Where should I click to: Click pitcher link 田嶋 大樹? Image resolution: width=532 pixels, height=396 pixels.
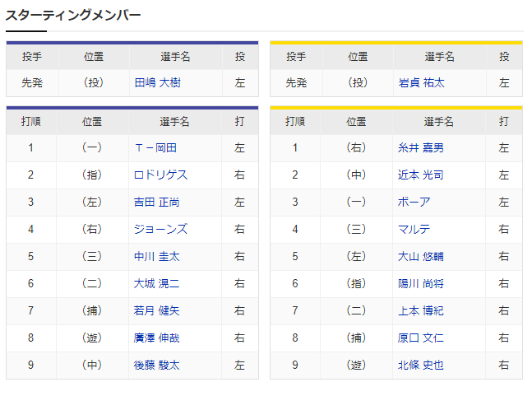pyautogui.click(x=156, y=83)
